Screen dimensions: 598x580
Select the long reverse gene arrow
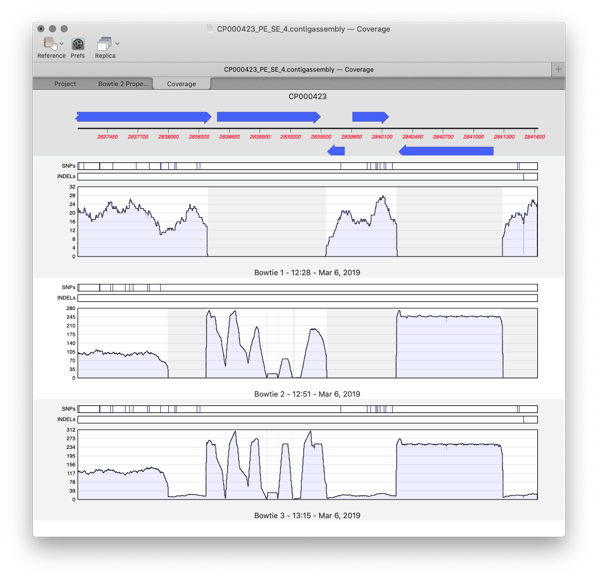tap(446, 151)
